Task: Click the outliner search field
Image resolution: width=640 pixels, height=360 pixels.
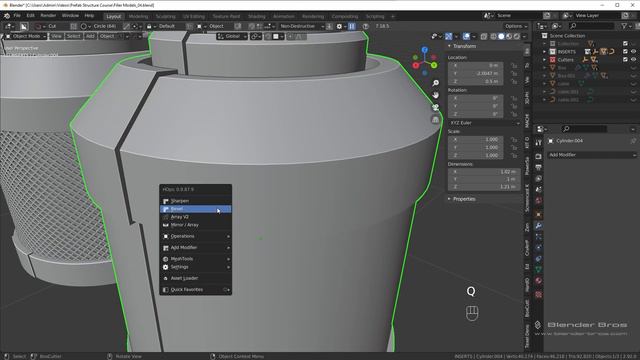Action: pos(592,26)
